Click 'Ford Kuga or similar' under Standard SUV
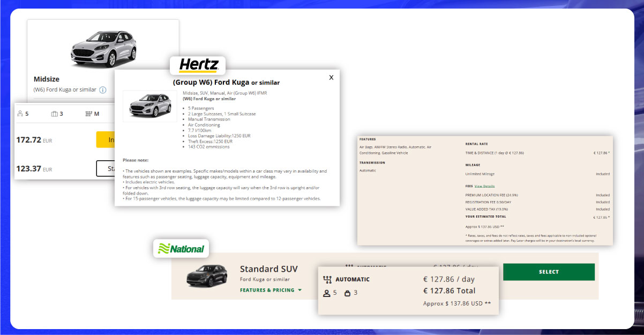Viewport: 644px width, 335px height. pyautogui.click(x=265, y=279)
